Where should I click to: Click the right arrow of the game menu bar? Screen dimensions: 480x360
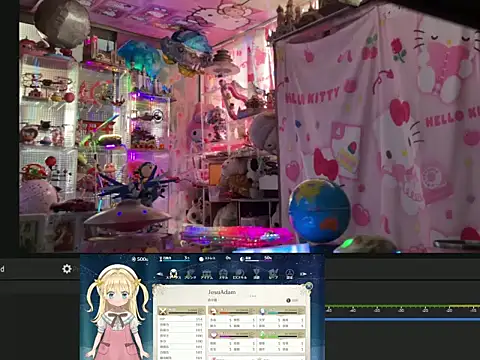(303, 274)
